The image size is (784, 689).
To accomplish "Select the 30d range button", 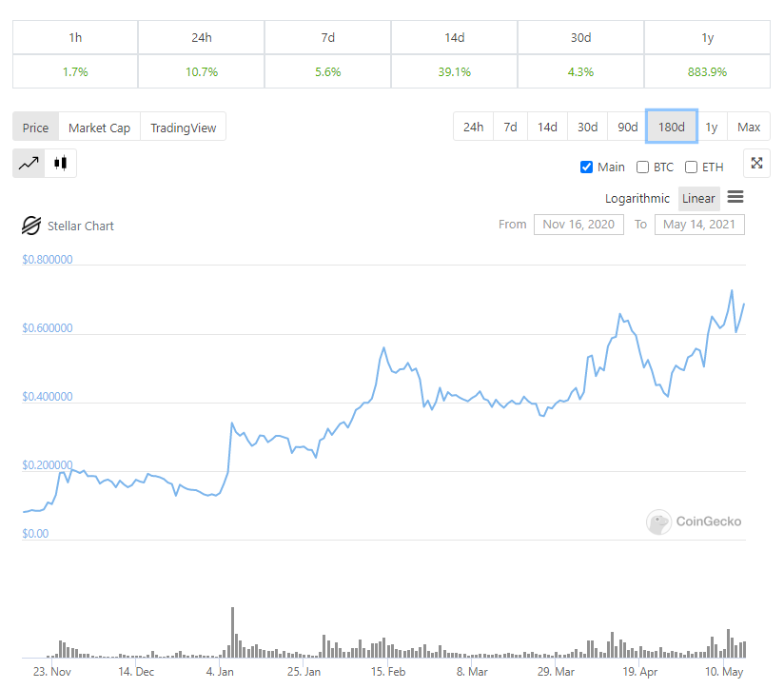I will [x=587, y=127].
